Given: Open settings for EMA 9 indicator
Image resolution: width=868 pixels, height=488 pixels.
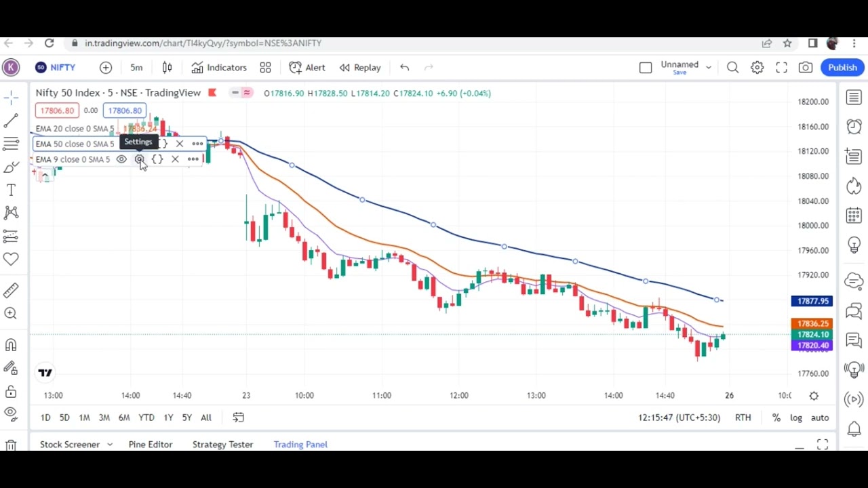Looking at the screenshot, I should tap(139, 159).
